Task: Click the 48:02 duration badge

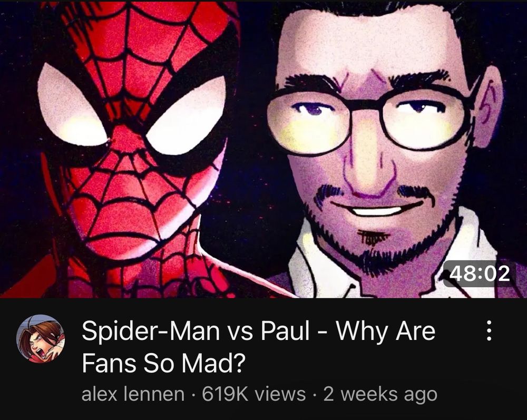Action: 480,274
